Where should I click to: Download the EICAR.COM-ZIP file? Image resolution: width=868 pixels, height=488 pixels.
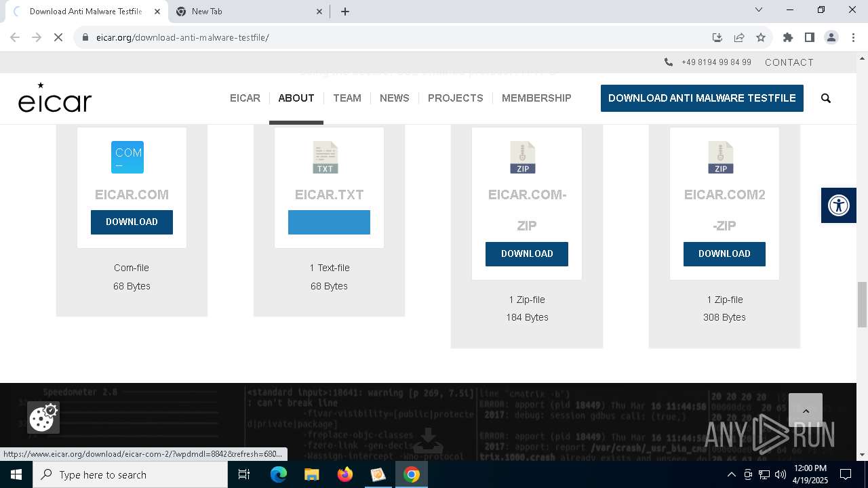tap(527, 253)
